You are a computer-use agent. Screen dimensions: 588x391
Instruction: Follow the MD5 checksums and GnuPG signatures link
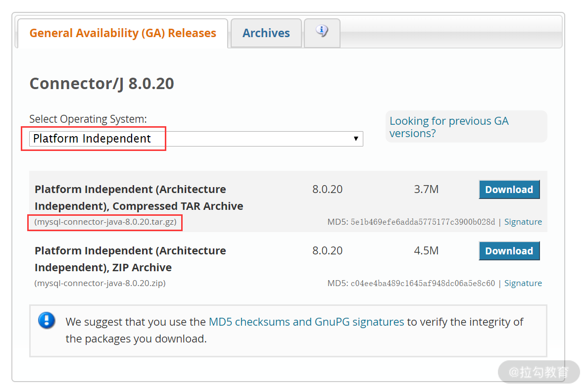tap(306, 322)
